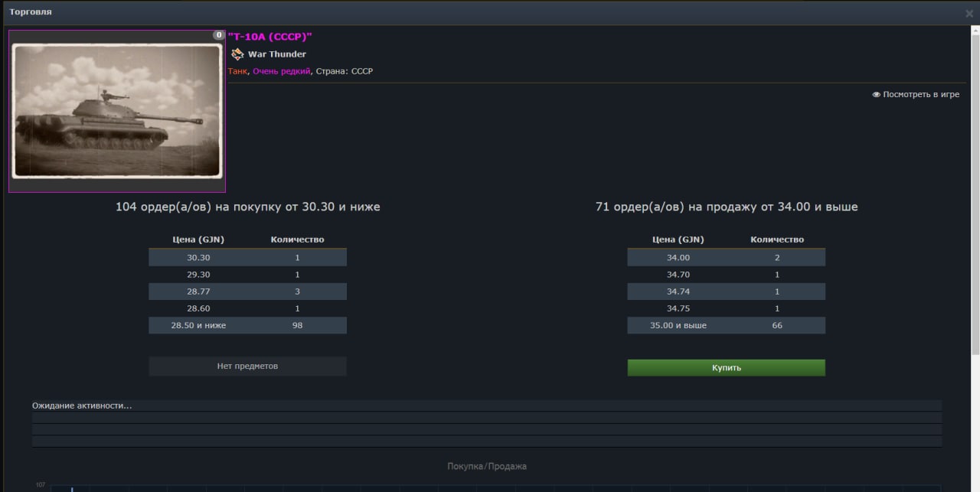Select buy order row priced 28.60

pyautogui.click(x=247, y=308)
